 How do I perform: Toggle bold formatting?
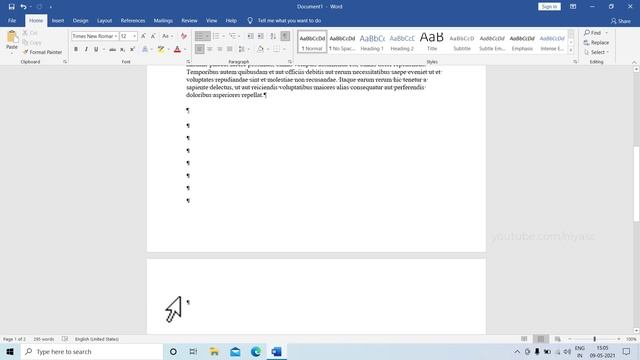pos(76,49)
